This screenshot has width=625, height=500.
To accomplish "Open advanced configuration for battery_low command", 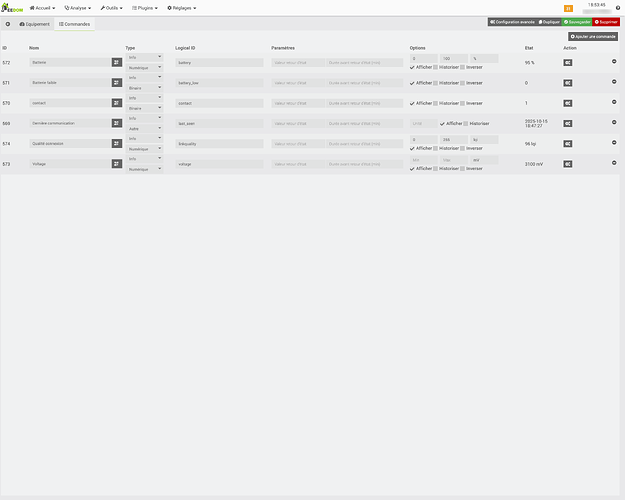I will pyautogui.click(x=568, y=83).
